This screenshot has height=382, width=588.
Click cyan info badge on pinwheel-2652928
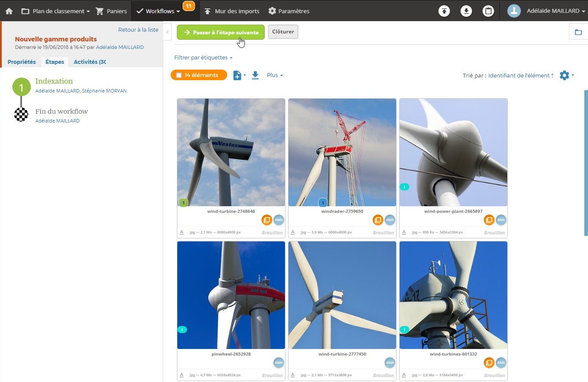click(182, 330)
